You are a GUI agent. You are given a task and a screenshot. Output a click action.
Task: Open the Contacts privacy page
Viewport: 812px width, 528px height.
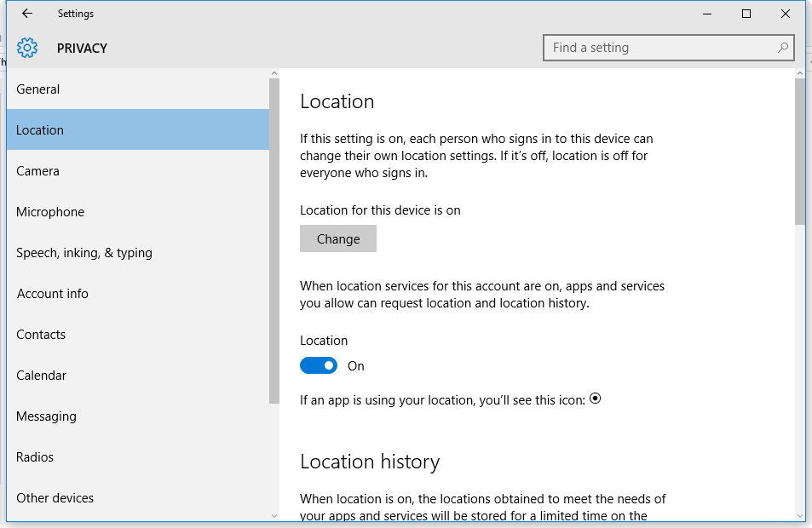coord(41,335)
